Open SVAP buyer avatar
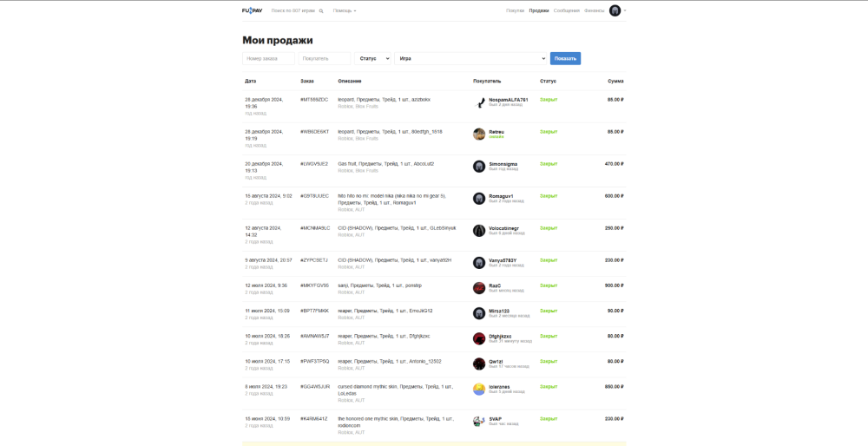Viewport: 868px width, 446px height. pos(479,421)
